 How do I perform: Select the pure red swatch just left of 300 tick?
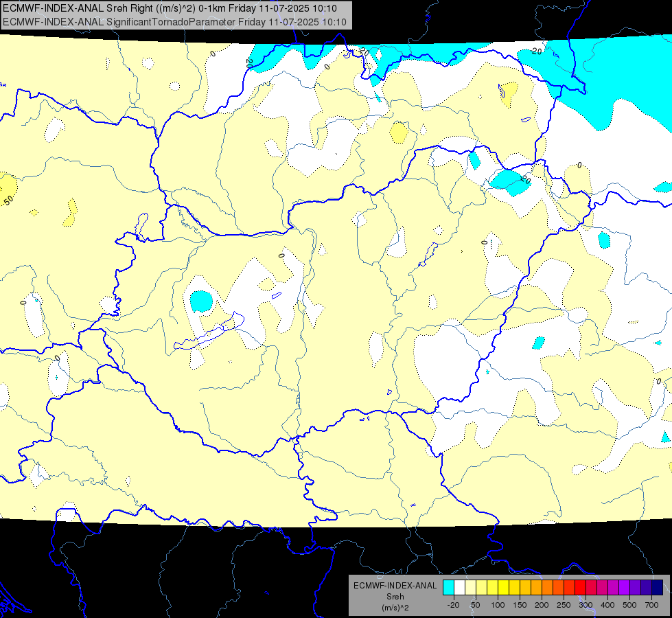tap(581, 588)
